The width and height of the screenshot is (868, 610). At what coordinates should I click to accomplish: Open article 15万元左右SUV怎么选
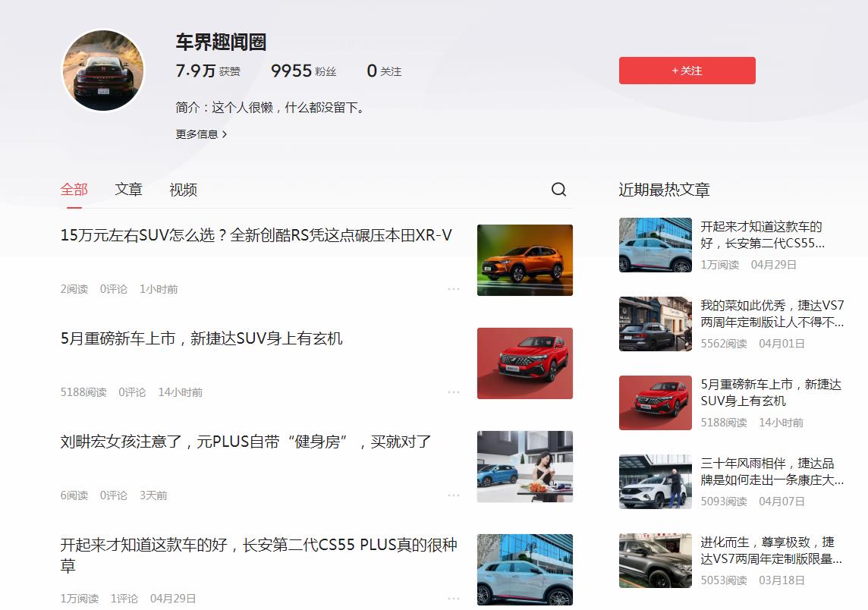[256, 235]
